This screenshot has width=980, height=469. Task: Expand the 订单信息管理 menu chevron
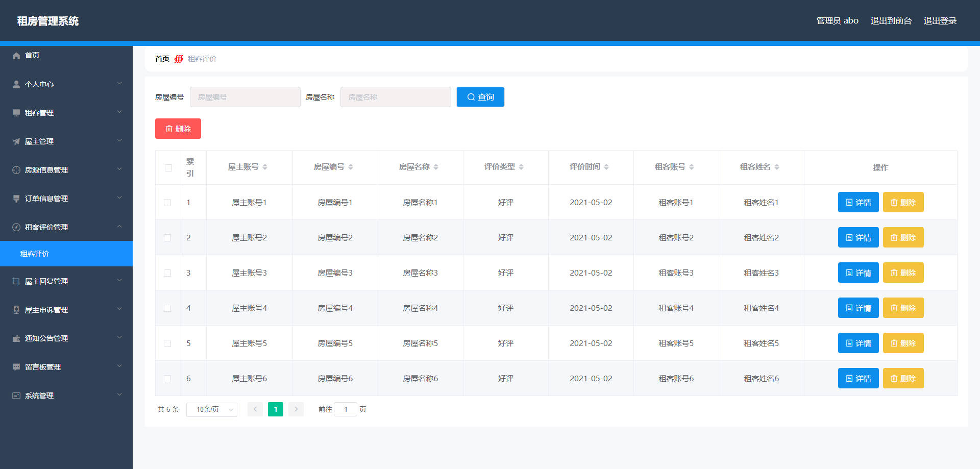click(119, 198)
